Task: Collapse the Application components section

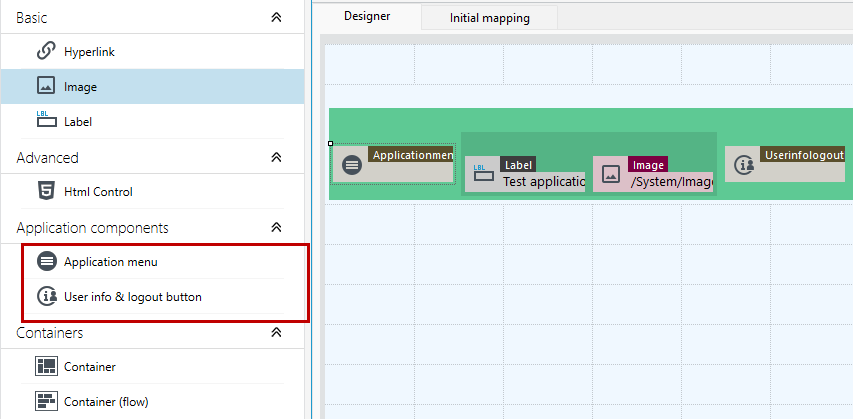Action: 276,227
